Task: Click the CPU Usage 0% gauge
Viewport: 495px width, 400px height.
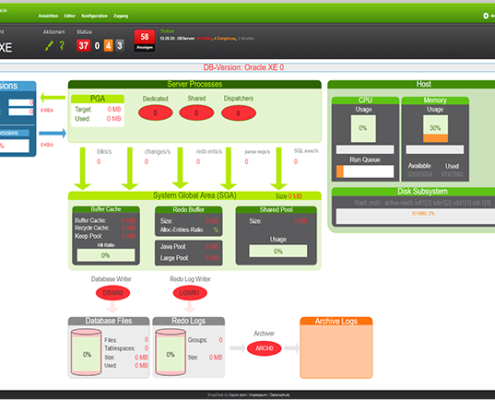Action: click(x=363, y=128)
